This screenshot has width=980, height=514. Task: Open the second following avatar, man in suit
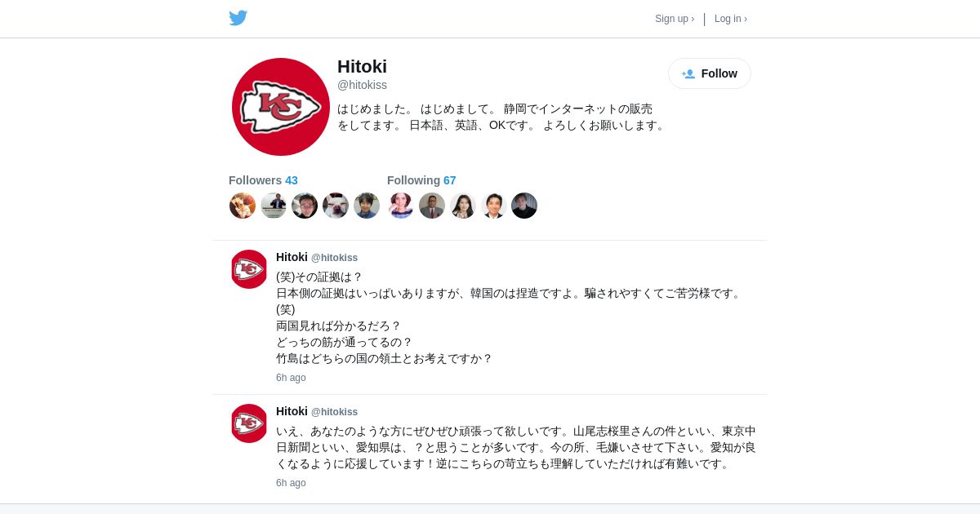tap(432, 206)
